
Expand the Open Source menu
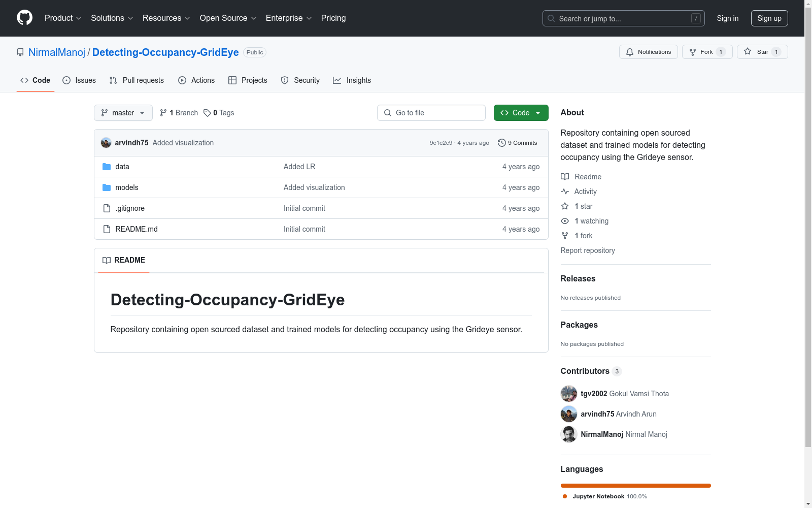coord(228,18)
